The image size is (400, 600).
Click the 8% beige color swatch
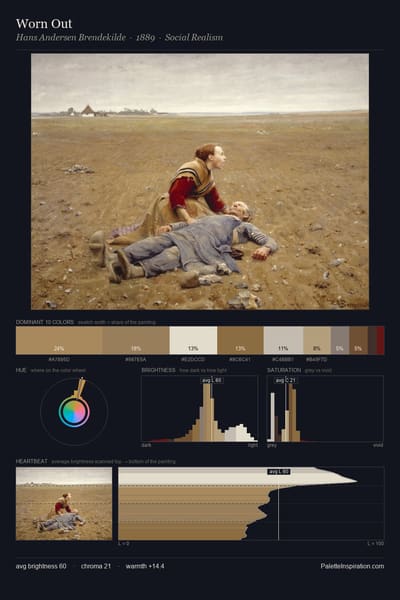(317, 341)
